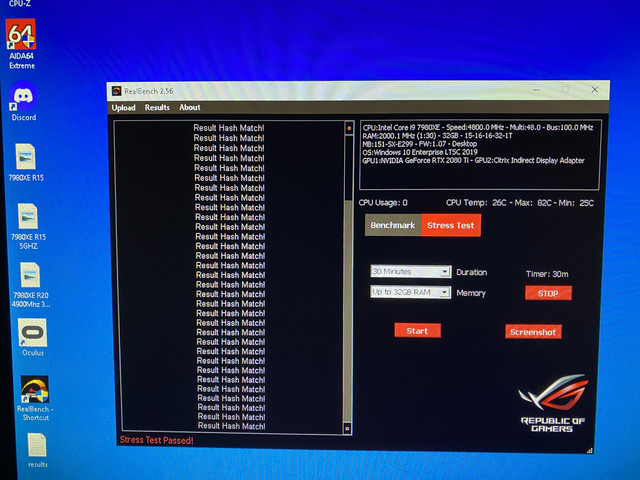Open the Results menu

click(157, 107)
